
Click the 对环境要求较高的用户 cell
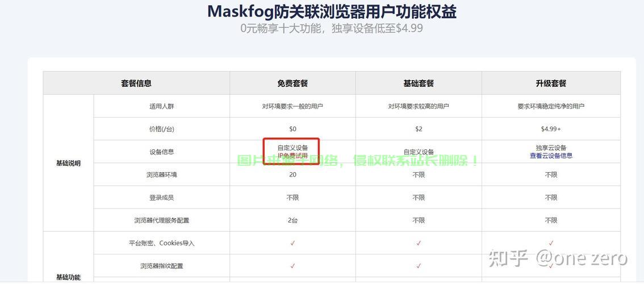point(419,106)
